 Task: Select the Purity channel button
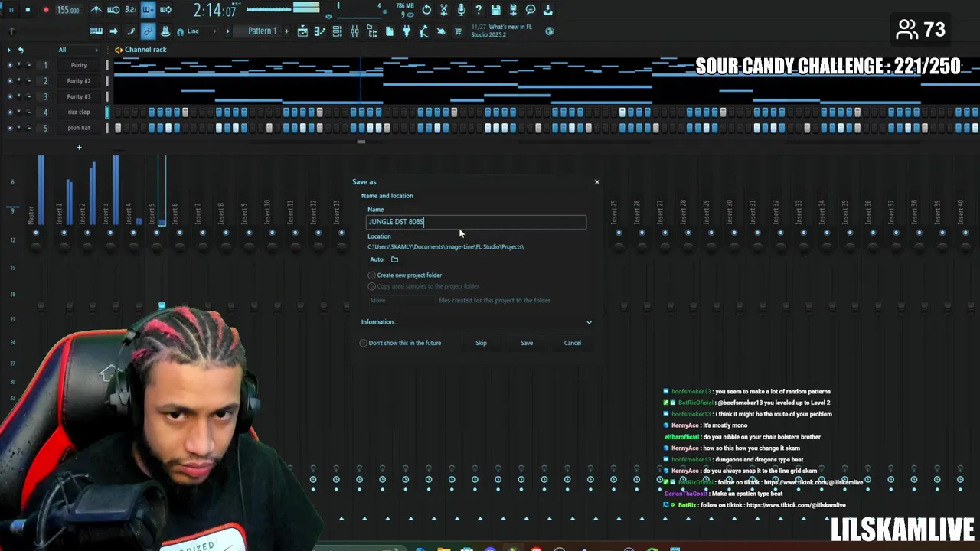[78, 65]
